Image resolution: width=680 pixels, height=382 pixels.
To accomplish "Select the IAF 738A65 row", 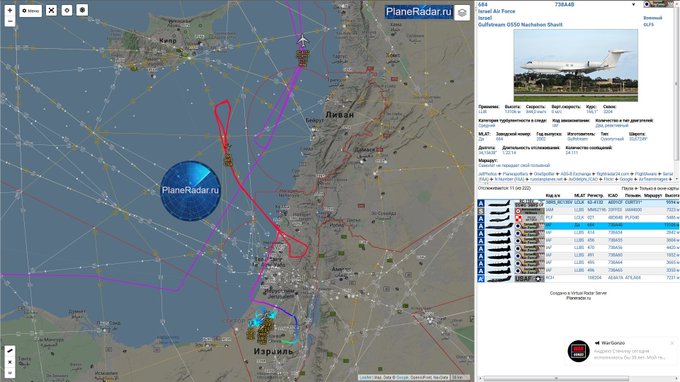I will [578, 270].
